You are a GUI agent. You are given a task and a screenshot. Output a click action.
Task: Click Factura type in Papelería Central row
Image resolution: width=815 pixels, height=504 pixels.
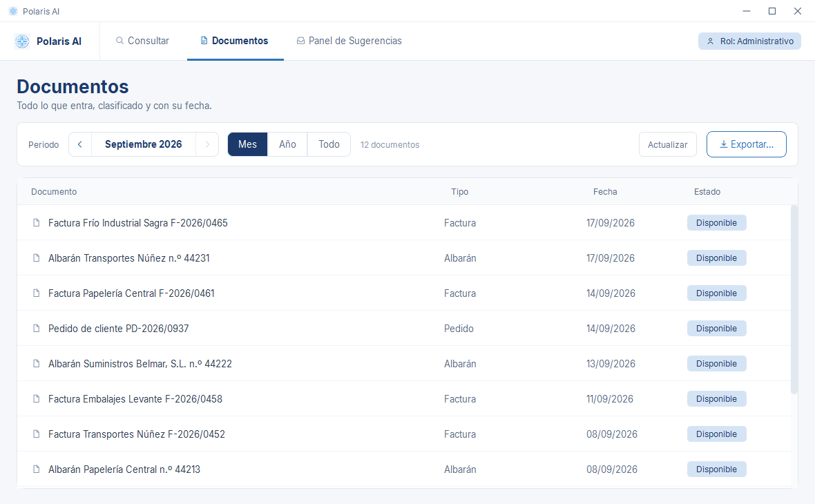coord(460,293)
